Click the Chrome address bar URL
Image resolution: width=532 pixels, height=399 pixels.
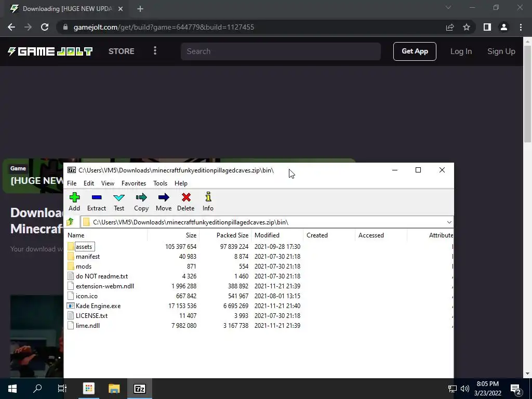(x=164, y=27)
